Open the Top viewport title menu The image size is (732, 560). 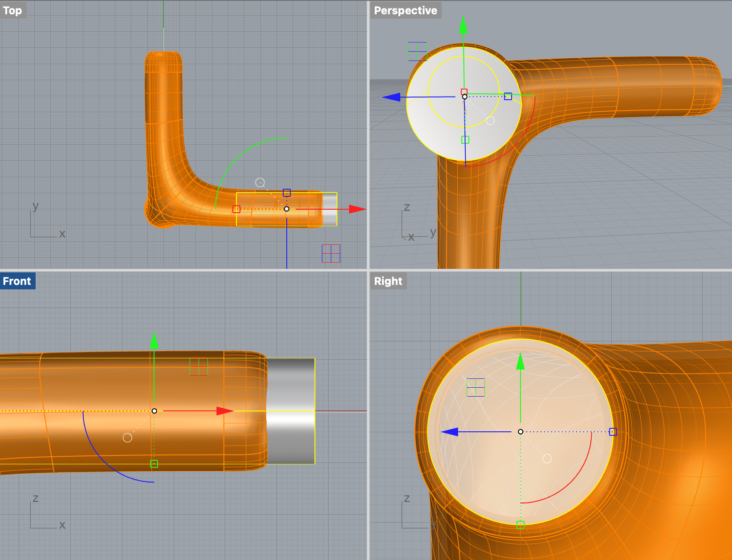coord(12,10)
